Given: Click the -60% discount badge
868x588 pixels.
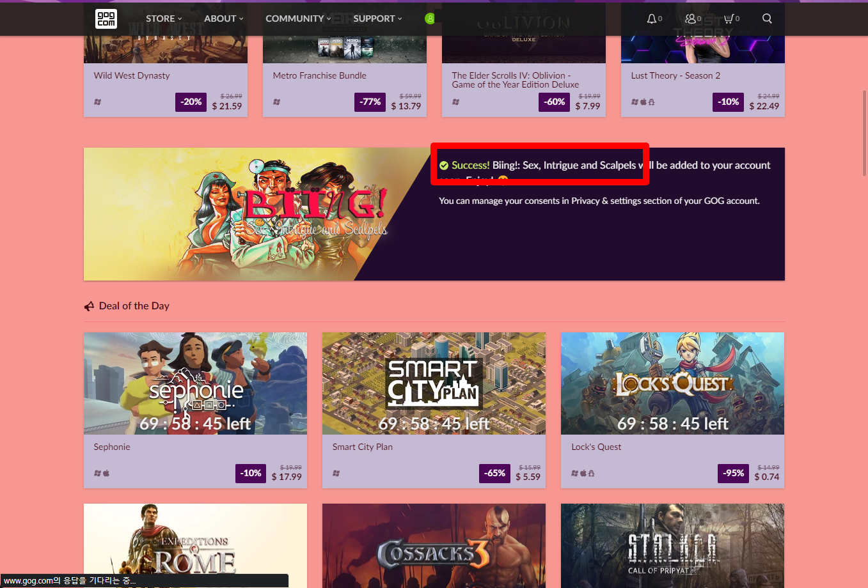Looking at the screenshot, I should pyautogui.click(x=555, y=102).
